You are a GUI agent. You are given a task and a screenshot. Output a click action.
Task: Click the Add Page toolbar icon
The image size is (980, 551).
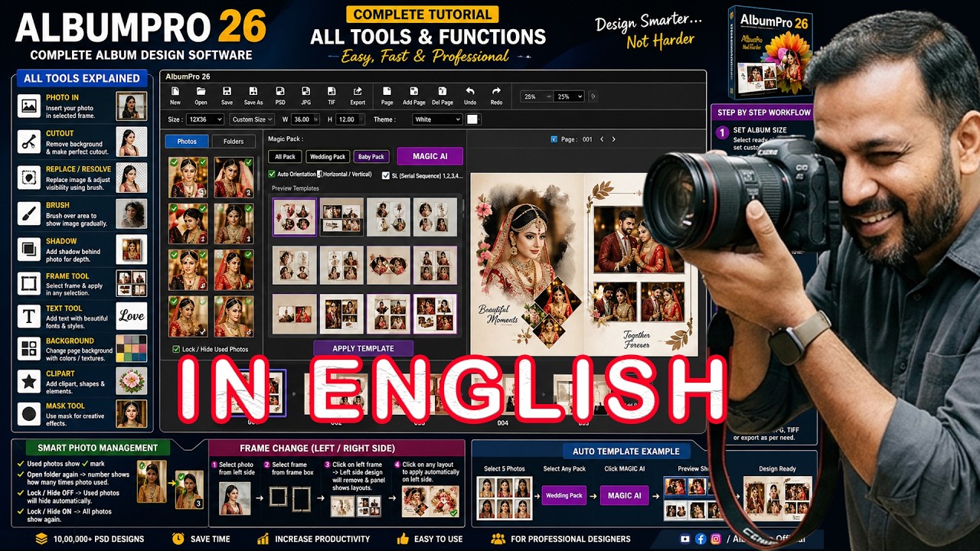pos(414,92)
